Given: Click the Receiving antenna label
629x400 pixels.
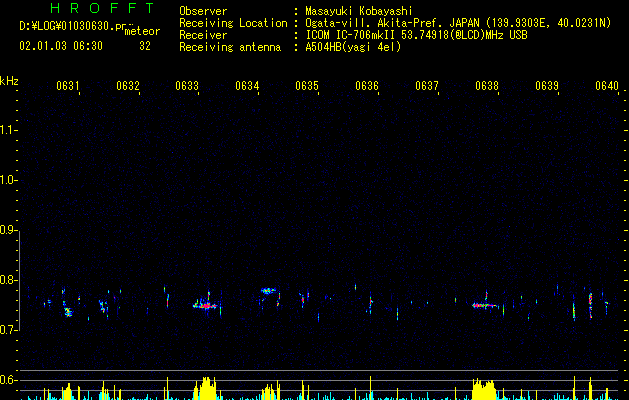Looking at the screenshot, I should click(230, 47).
